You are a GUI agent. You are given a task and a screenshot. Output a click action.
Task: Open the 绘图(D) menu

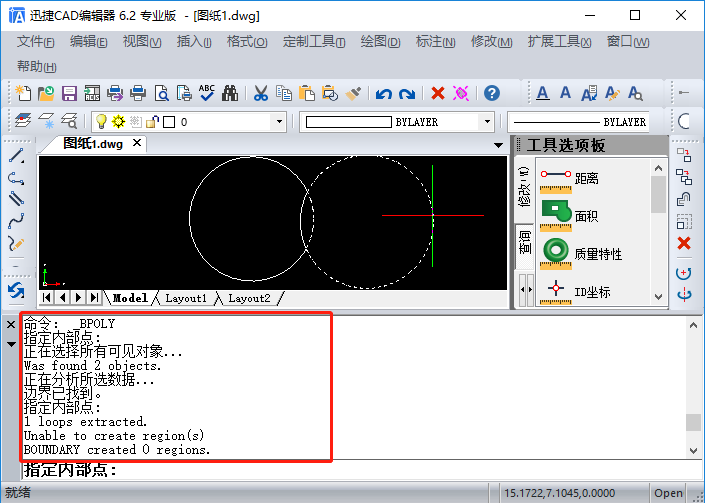(x=380, y=42)
